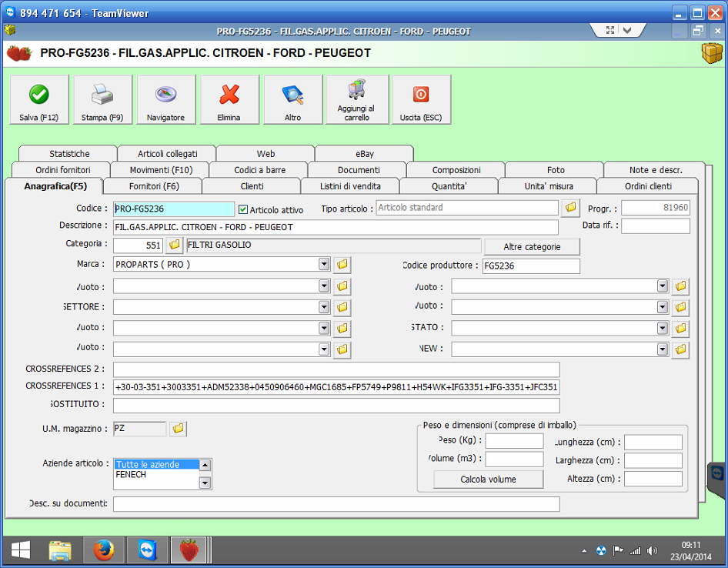Expand the STATO dropdown

[663, 328]
